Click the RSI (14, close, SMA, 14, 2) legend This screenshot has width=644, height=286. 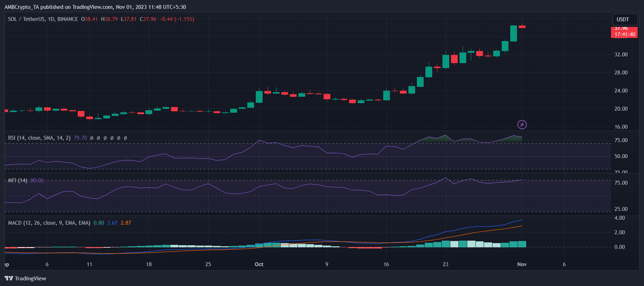click(39, 138)
